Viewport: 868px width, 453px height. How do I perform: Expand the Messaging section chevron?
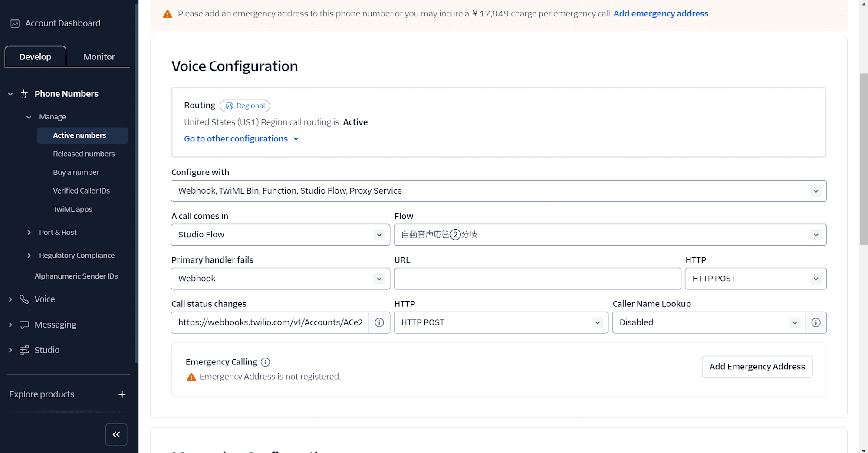(10, 325)
